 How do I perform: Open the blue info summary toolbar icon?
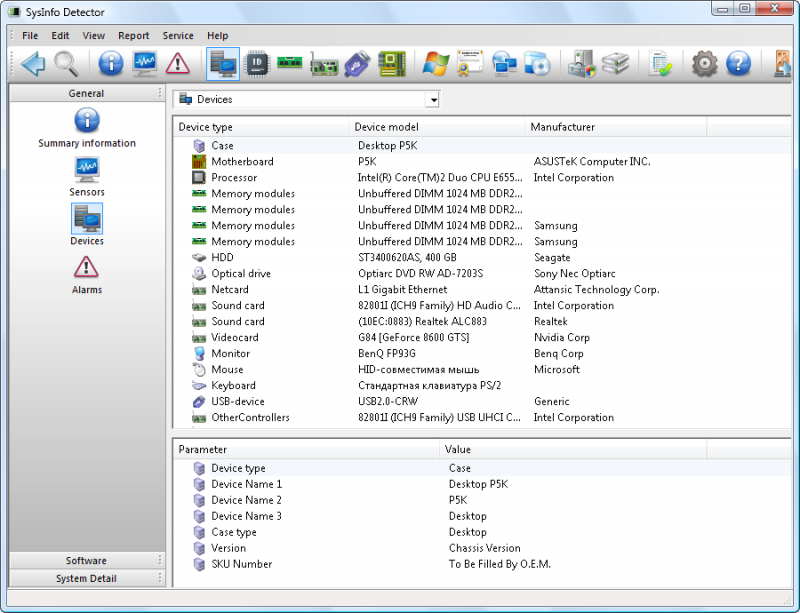click(111, 65)
